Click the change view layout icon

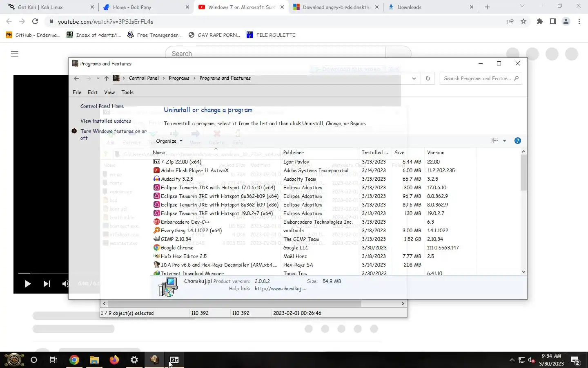[495, 141]
